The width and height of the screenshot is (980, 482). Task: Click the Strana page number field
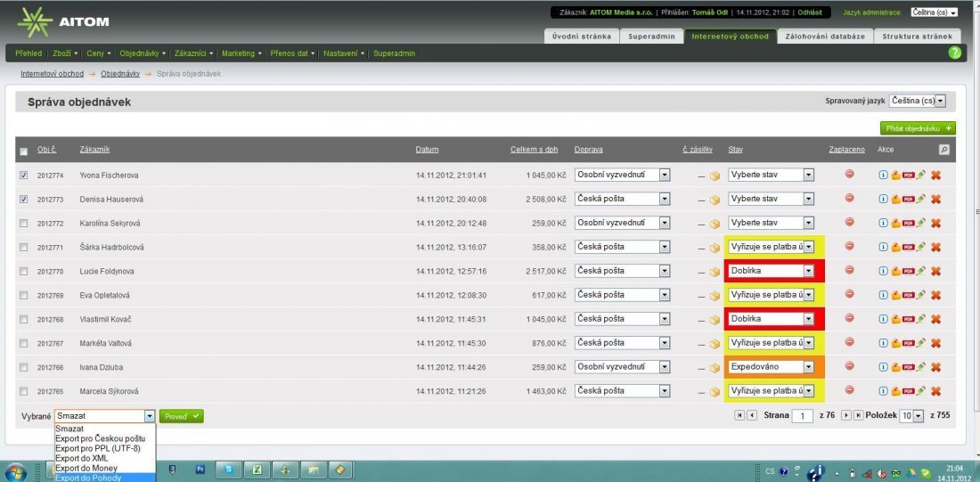click(802, 416)
